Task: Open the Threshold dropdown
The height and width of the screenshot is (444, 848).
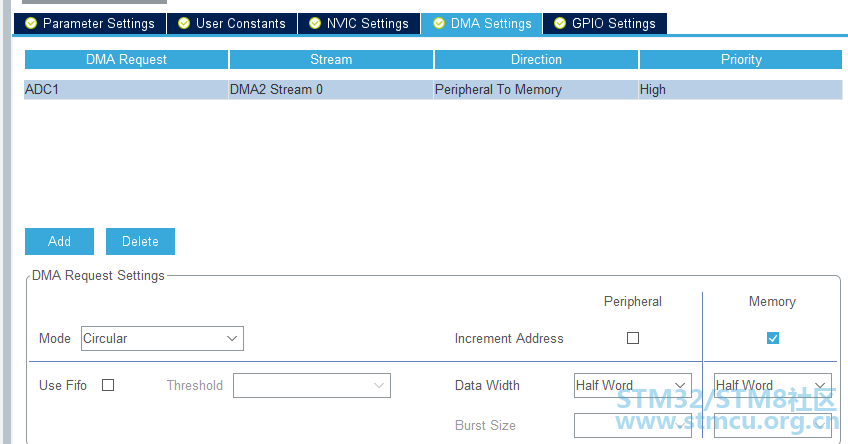Action: [x=312, y=386]
